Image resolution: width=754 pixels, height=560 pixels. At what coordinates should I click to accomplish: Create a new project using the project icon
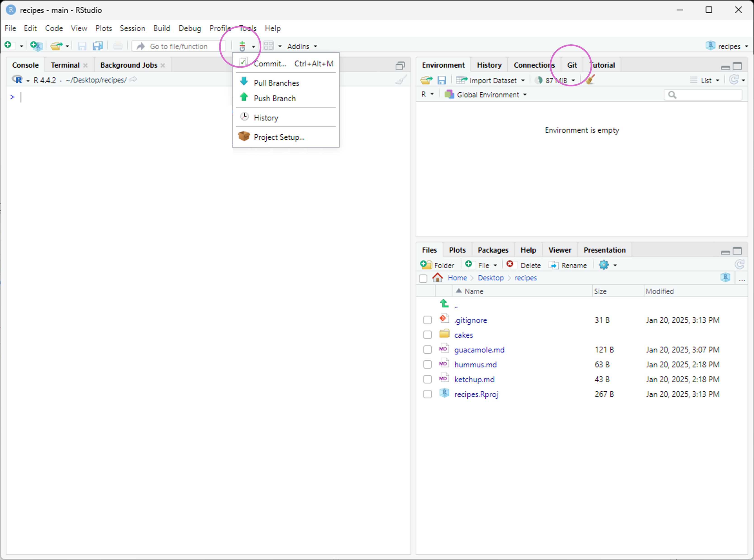point(36,45)
